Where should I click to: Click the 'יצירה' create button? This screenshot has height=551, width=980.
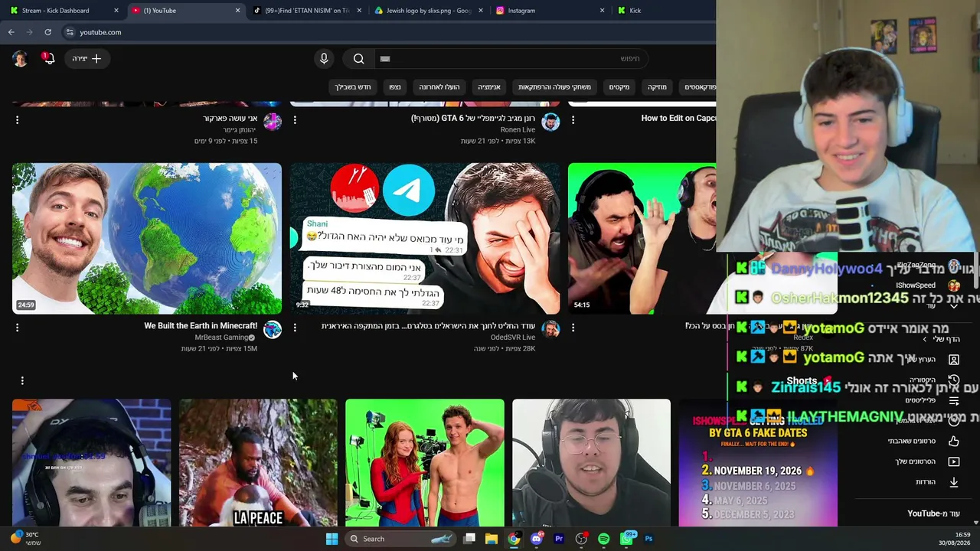point(87,58)
